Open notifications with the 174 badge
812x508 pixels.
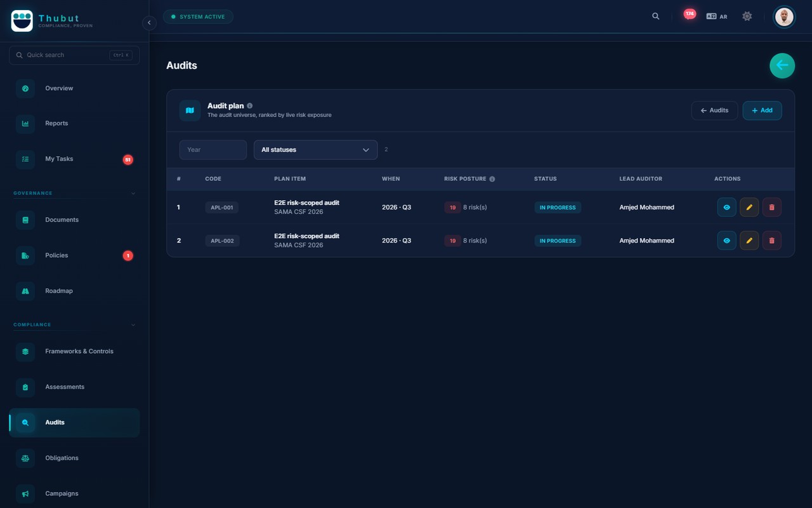click(x=690, y=14)
